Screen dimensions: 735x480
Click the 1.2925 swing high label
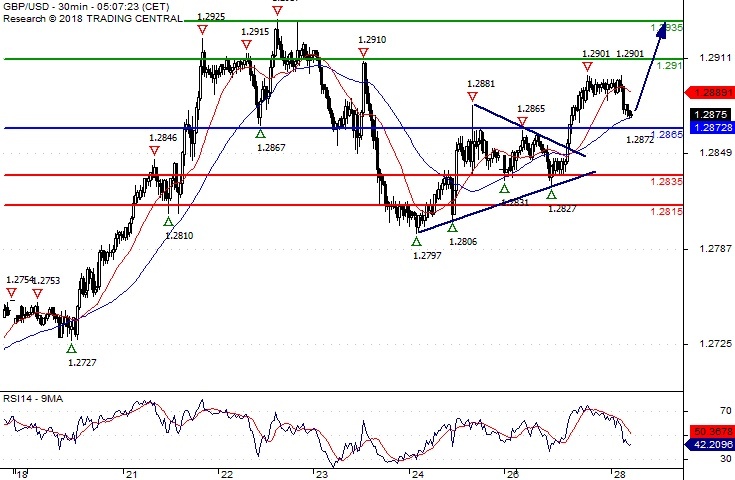tap(211, 17)
